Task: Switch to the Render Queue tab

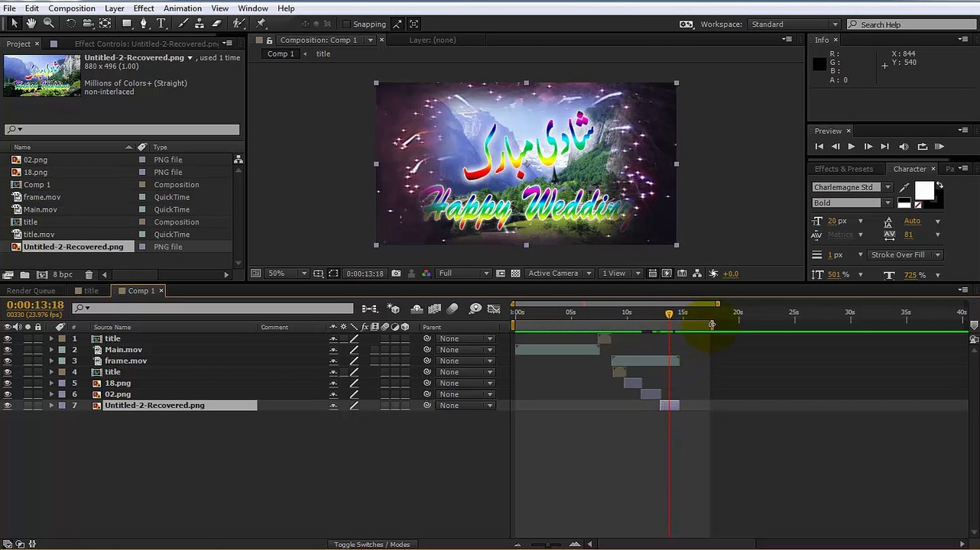Action: click(x=31, y=291)
